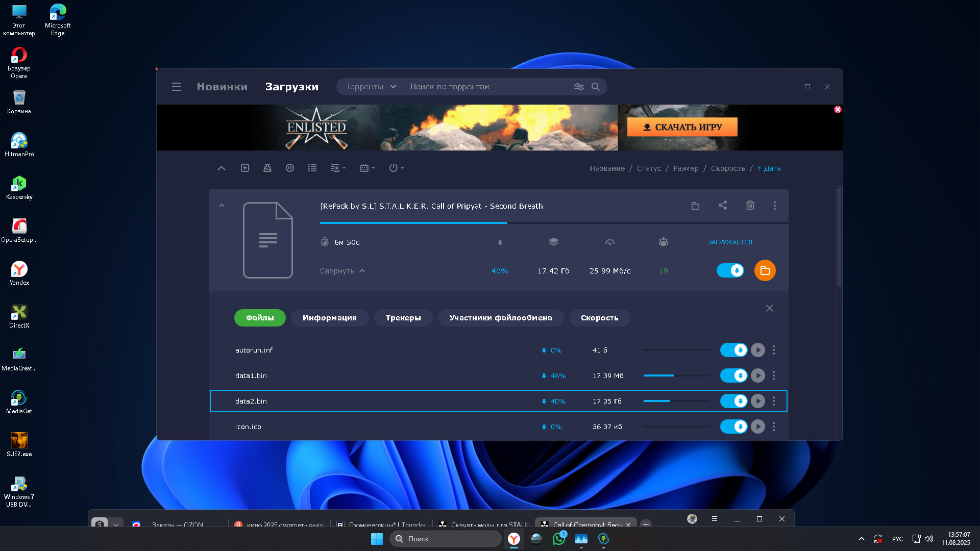Toggle download switch for autorun.inf
980x551 pixels.
[x=733, y=350]
